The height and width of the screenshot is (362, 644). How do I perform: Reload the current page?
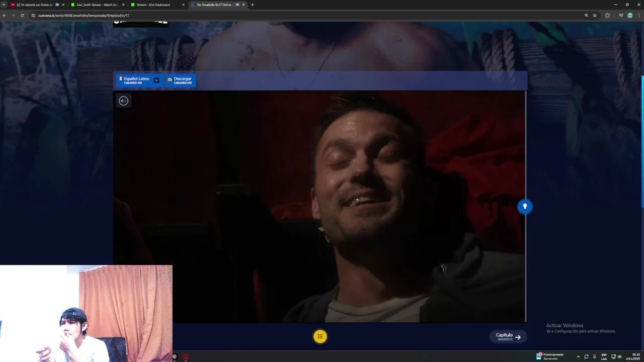pos(22,16)
